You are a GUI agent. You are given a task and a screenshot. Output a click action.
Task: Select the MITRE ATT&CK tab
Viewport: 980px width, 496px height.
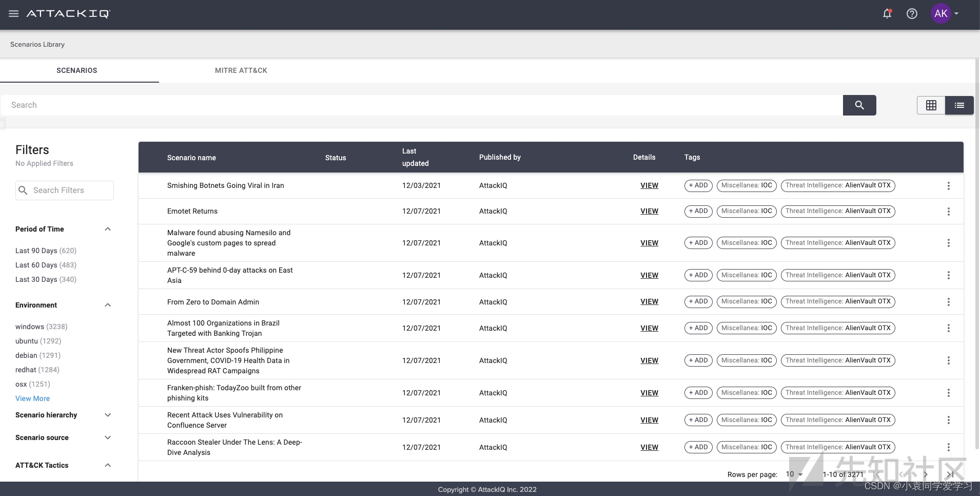tap(241, 70)
